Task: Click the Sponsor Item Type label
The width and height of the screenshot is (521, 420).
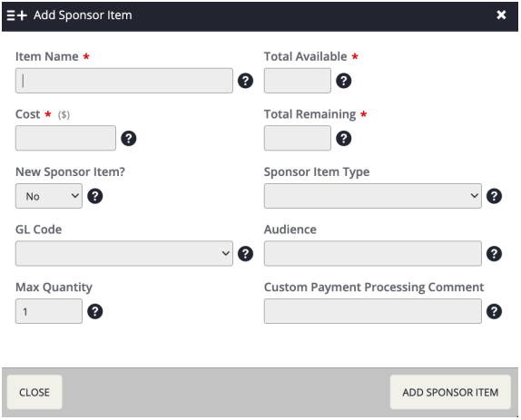Action: (x=317, y=172)
